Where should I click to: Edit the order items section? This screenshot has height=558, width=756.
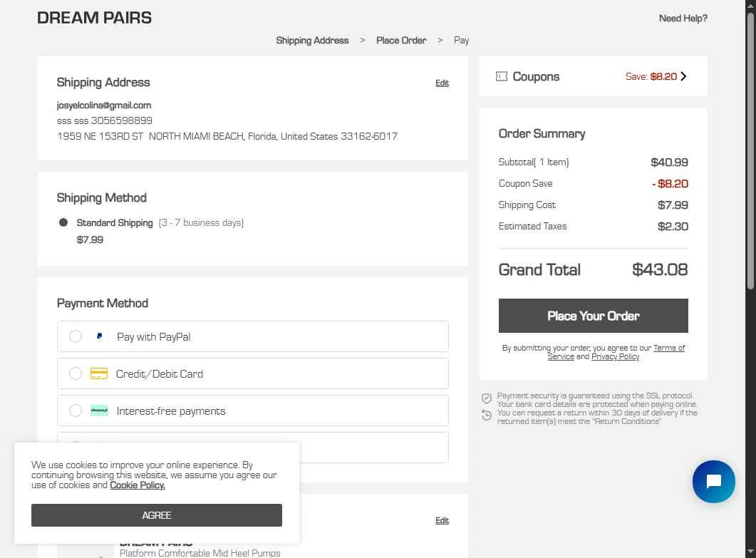442,520
